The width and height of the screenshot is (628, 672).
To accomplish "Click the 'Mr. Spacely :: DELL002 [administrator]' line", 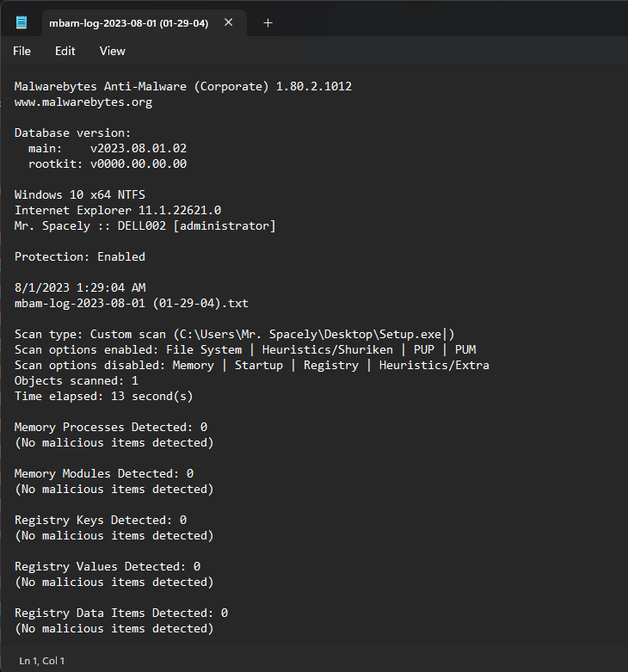I will point(145,225).
